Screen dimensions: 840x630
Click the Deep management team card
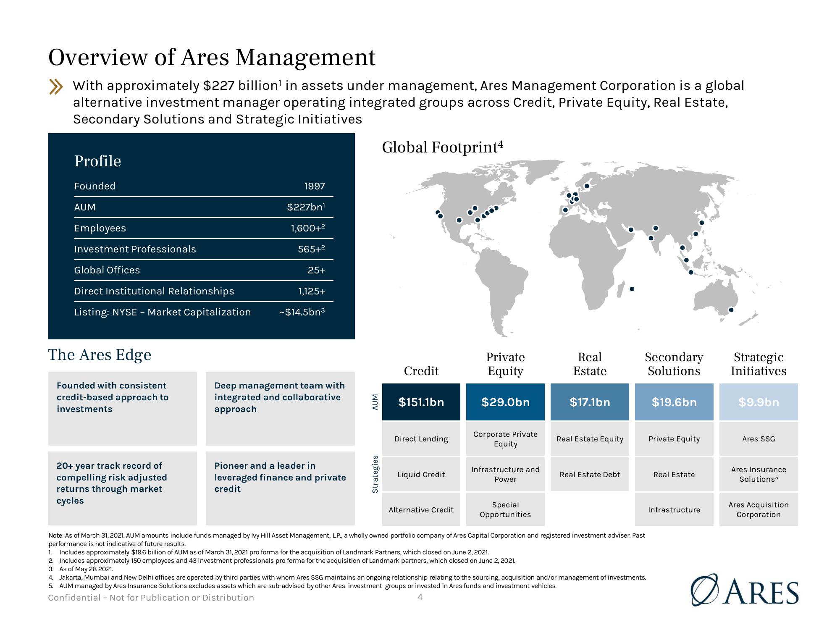coord(280,409)
